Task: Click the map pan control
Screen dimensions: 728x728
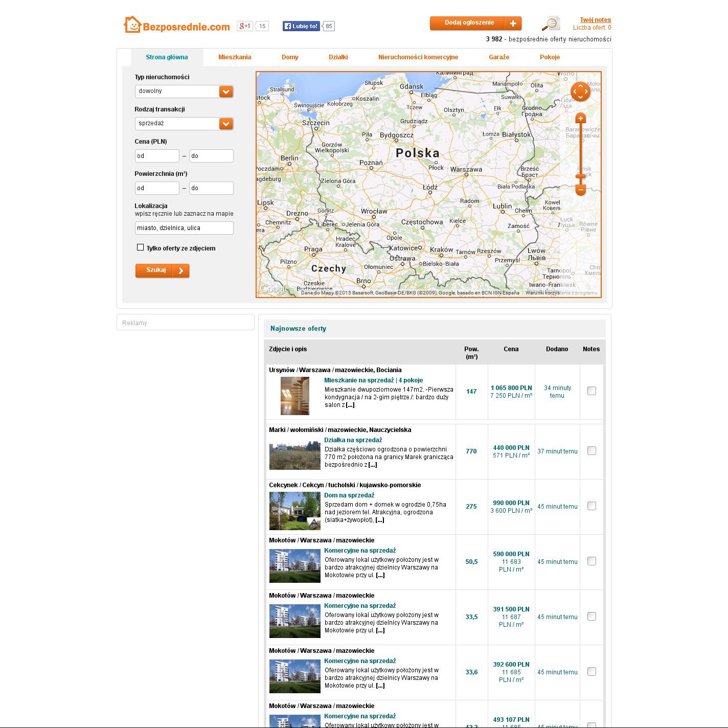Action: (580, 92)
